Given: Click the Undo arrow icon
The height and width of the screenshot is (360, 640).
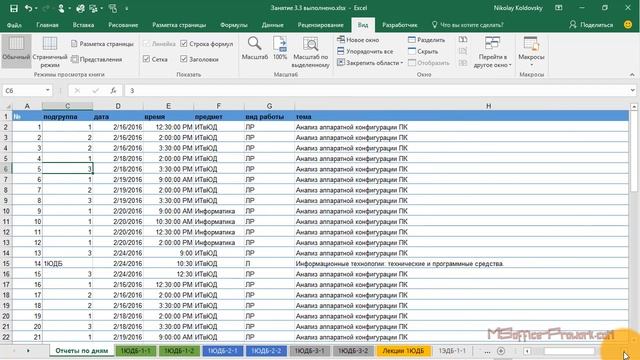Looking at the screenshot, I should point(28,8).
